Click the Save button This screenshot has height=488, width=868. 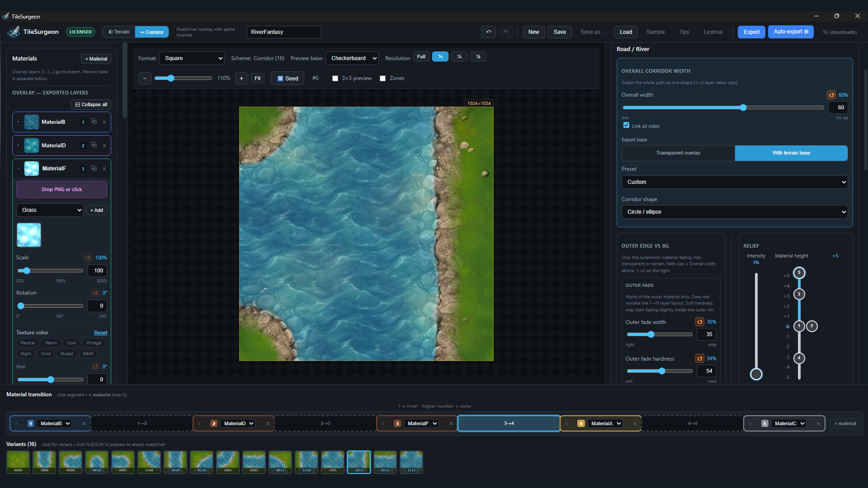coord(560,32)
